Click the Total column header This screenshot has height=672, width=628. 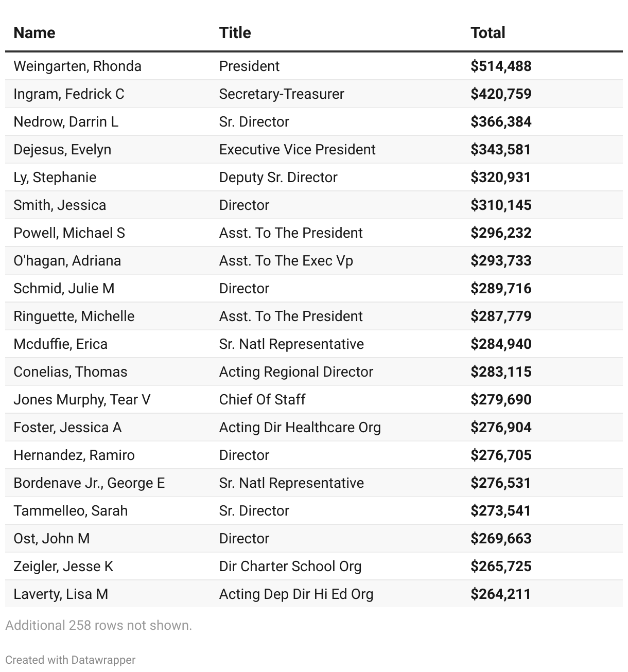tap(487, 33)
